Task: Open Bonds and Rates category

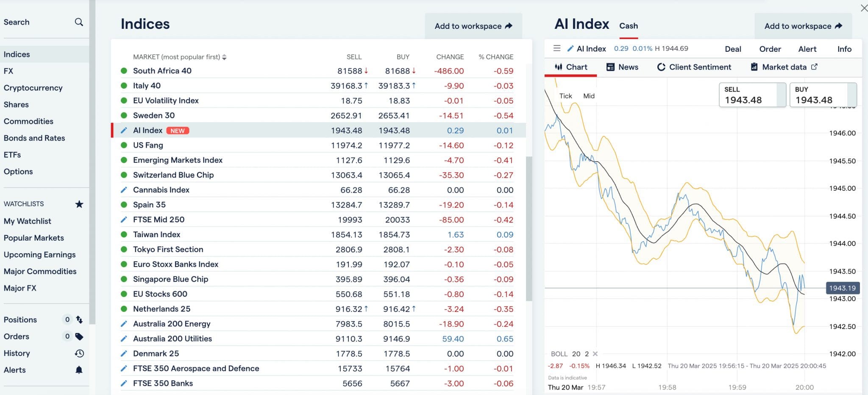Action: coord(34,138)
